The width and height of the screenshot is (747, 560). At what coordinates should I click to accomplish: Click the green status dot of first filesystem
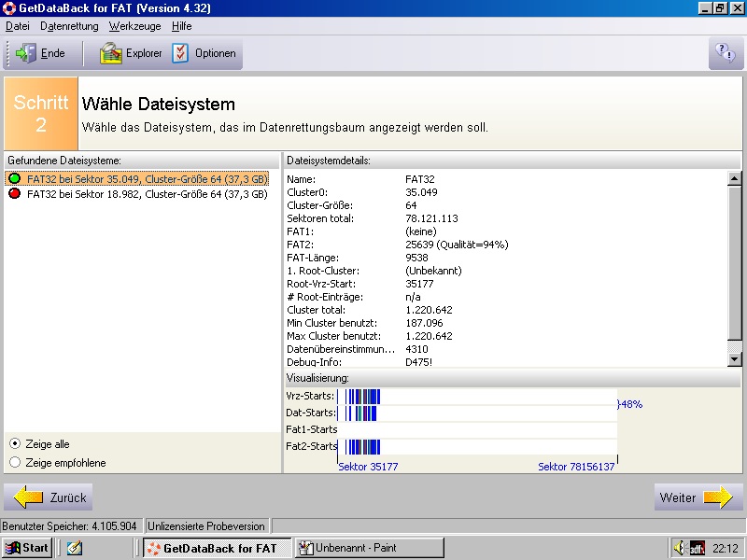(x=15, y=178)
